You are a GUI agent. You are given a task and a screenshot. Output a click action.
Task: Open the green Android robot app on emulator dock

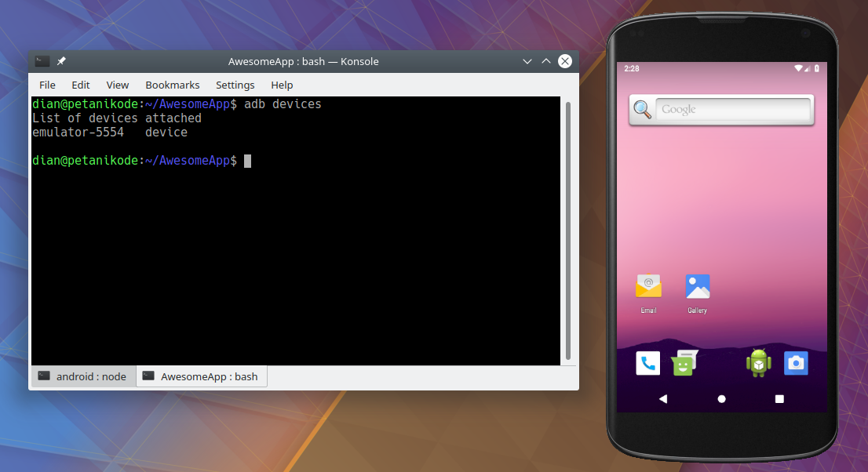point(758,364)
